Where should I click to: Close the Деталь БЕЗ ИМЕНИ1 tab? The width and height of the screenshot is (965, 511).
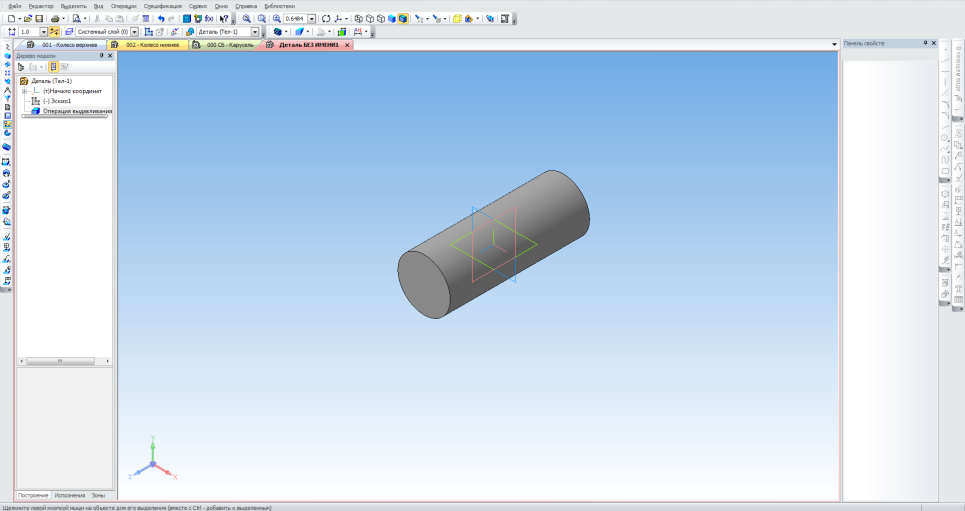[x=346, y=45]
